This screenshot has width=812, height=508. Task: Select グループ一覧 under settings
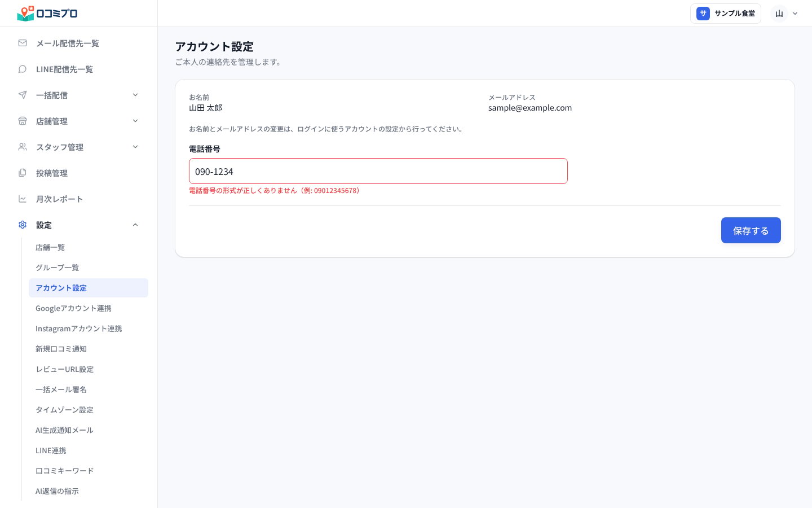click(89, 268)
